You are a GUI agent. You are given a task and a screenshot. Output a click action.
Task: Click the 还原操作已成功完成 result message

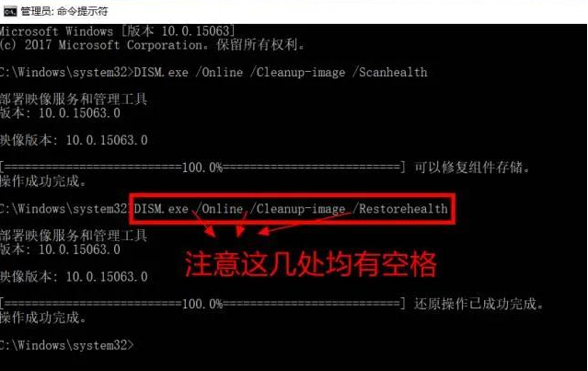tap(478, 304)
